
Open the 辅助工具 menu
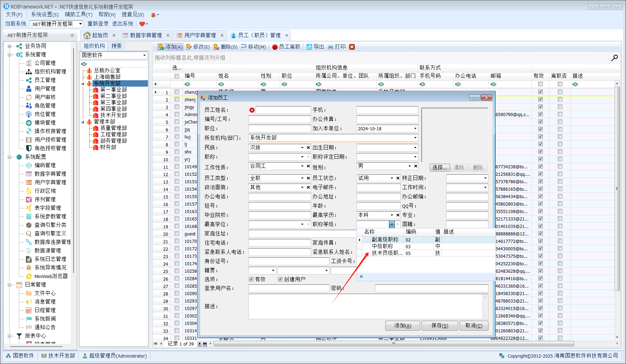pyautogui.click(x=78, y=15)
